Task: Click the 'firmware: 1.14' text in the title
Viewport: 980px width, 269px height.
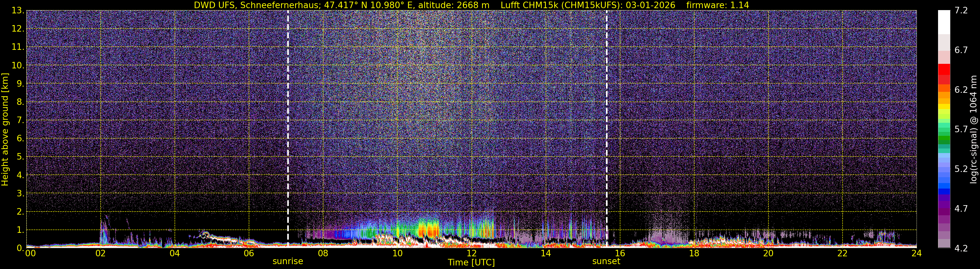Action: [x=718, y=5]
